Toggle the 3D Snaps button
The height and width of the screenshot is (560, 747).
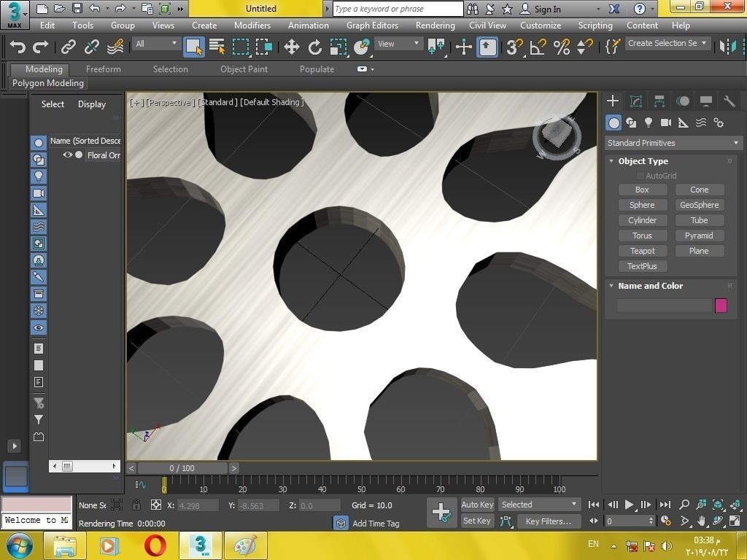tap(514, 47)
